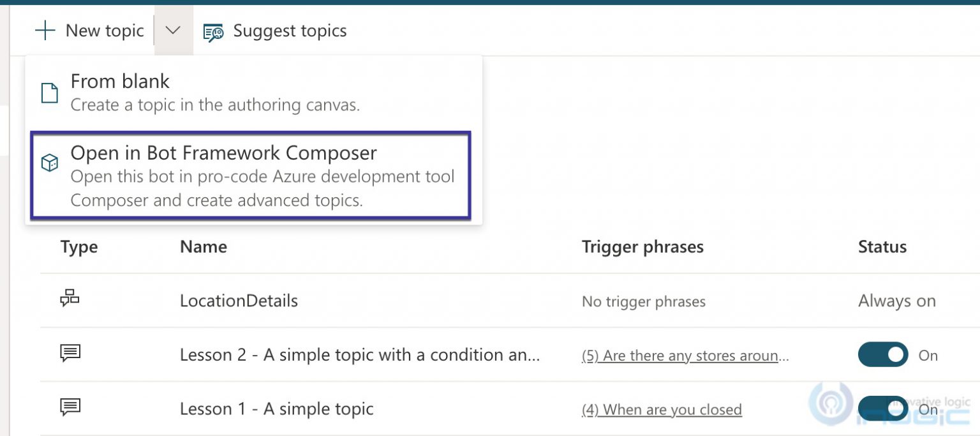
Task: Select the Suggest topics icon
Action: point(212,30)
